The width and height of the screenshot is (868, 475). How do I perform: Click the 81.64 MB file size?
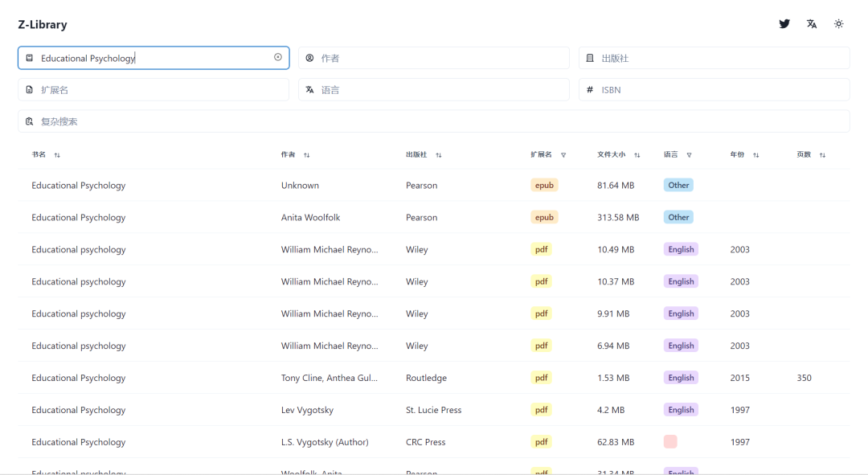coord(616,185)
